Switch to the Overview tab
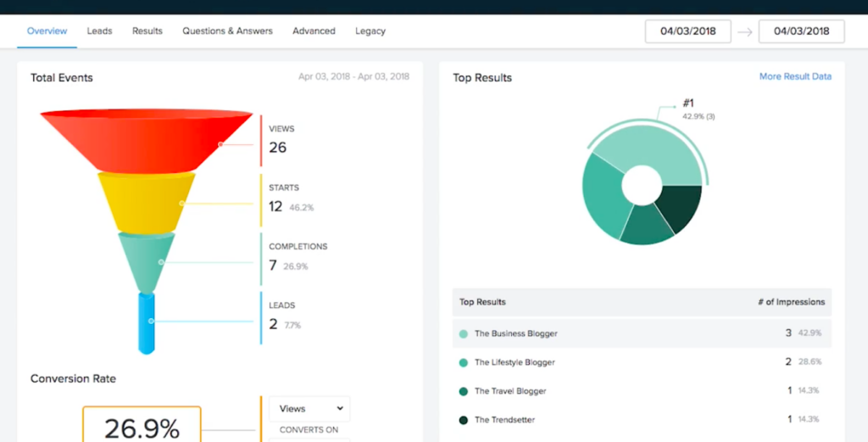This screenshot has height=442, width=868. click(x=47, y=31)
